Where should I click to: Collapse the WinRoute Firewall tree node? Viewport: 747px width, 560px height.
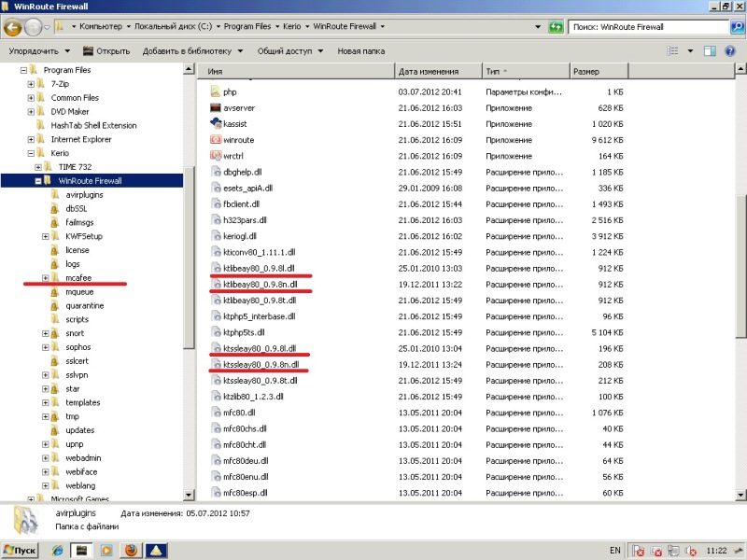pyautogui.click(x=37, y=181)
